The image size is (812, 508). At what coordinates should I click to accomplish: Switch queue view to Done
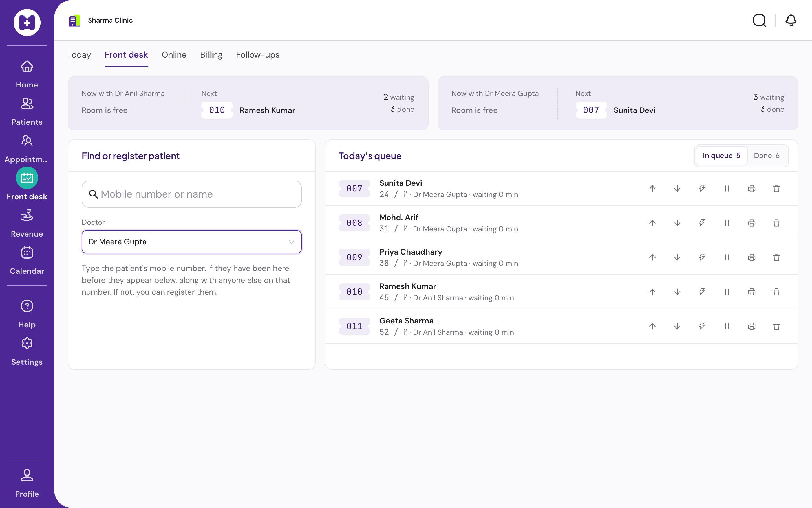[767, 156]
